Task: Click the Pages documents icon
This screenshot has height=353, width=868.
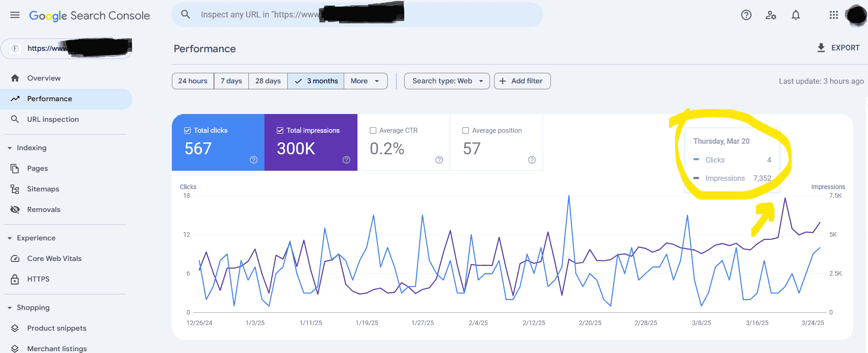Action: point(15,168)
